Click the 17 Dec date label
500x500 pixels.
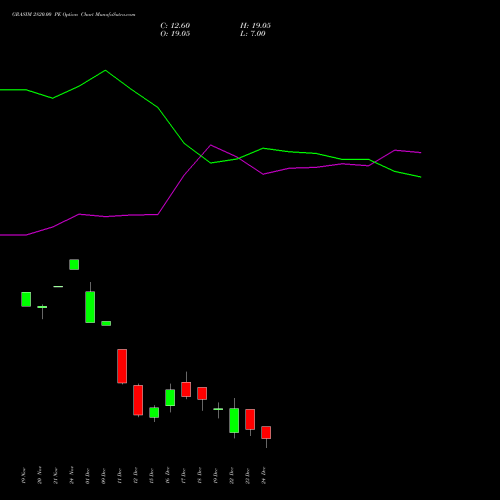click(x=184, y=475)
